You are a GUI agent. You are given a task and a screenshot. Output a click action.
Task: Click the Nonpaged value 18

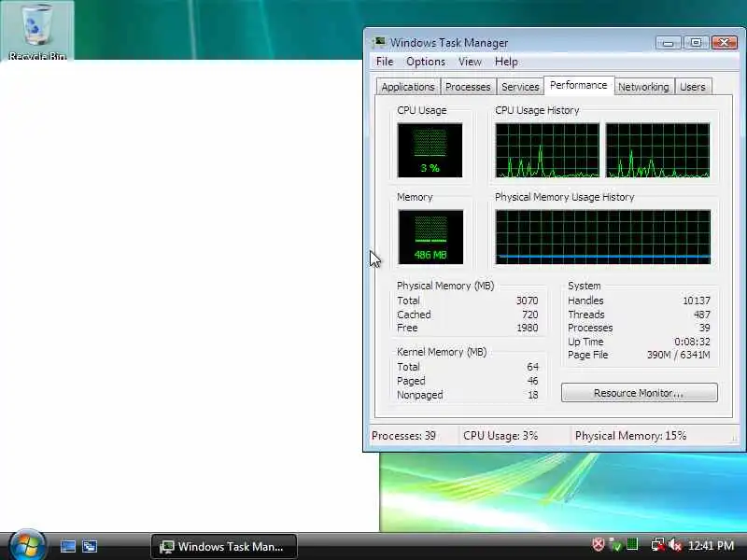point(532,395)
